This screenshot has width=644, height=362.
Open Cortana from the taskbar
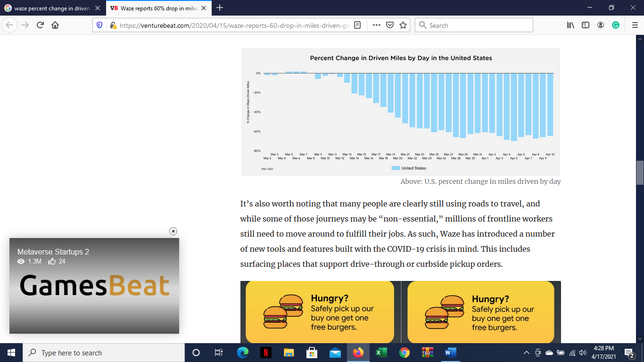pos(196,353)
